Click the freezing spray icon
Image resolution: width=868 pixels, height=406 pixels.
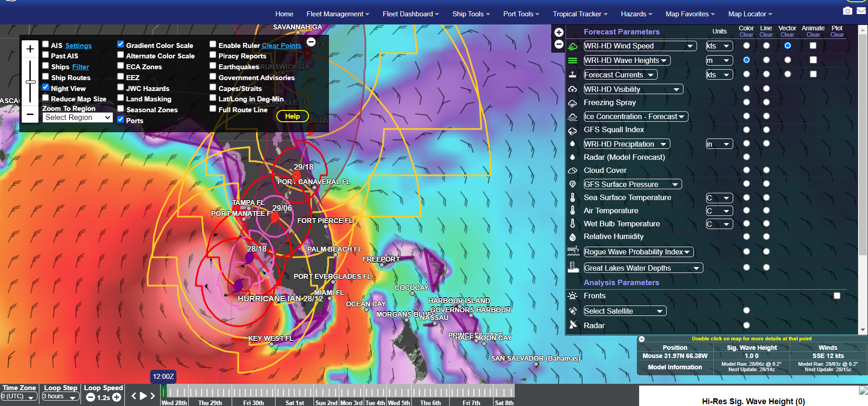tap(573, 103)
